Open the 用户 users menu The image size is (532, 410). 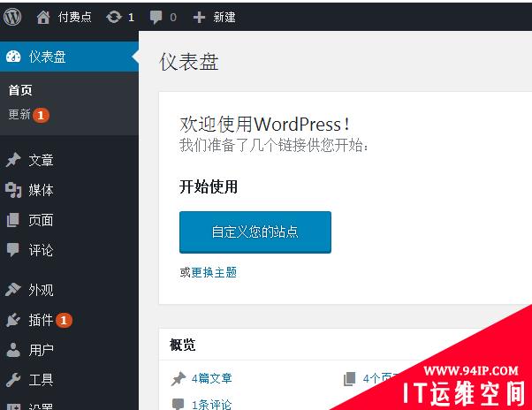pos(41,350)
